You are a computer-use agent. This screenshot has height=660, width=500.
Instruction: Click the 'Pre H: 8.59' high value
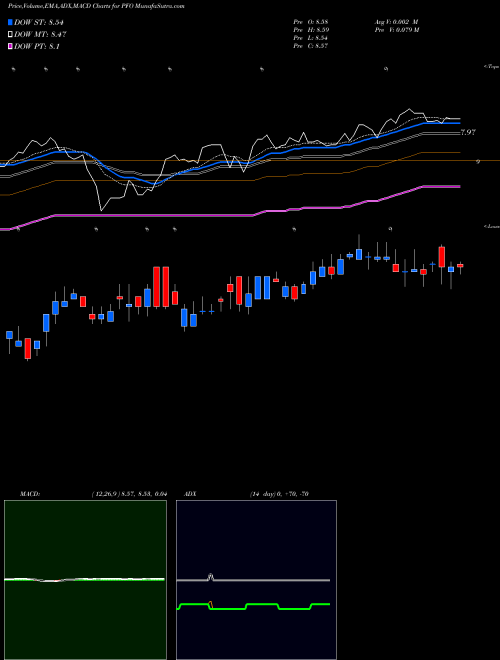(311, 29)
